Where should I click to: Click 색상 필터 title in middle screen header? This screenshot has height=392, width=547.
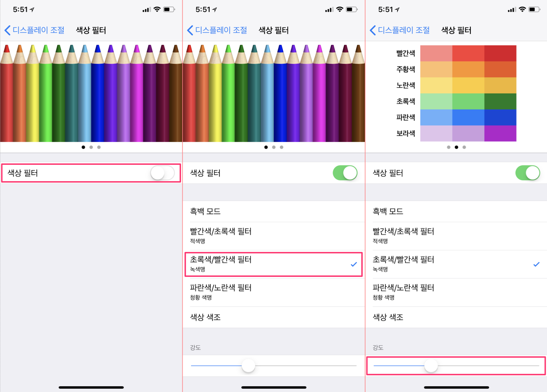(273, 30)
